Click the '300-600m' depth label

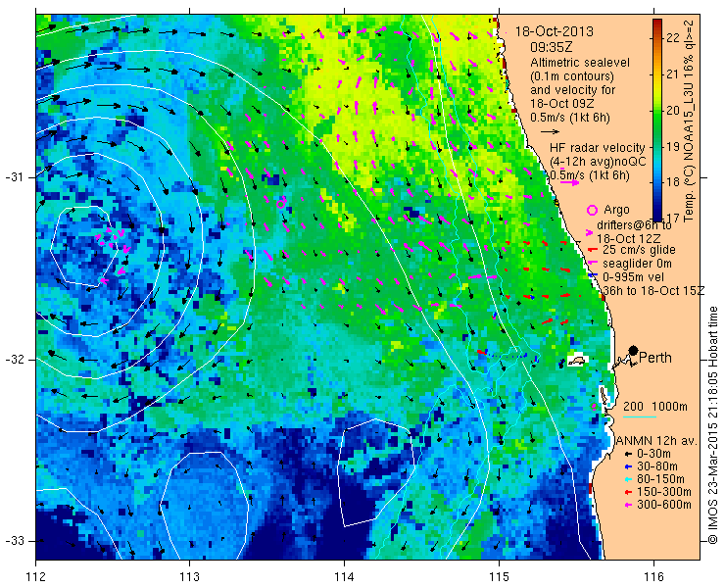664,505
